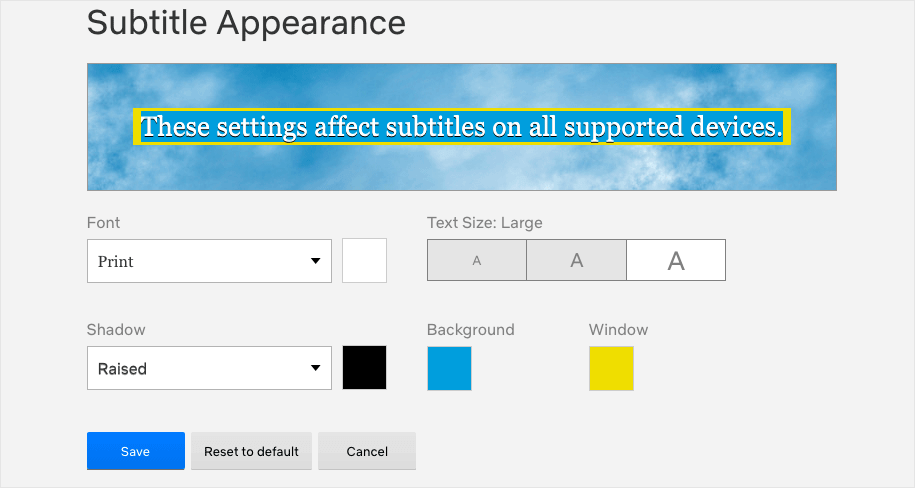Click the arrow of the Shadow dropdown
The width and height of the screenshot is (915, 488).
(x=315, y=368)
